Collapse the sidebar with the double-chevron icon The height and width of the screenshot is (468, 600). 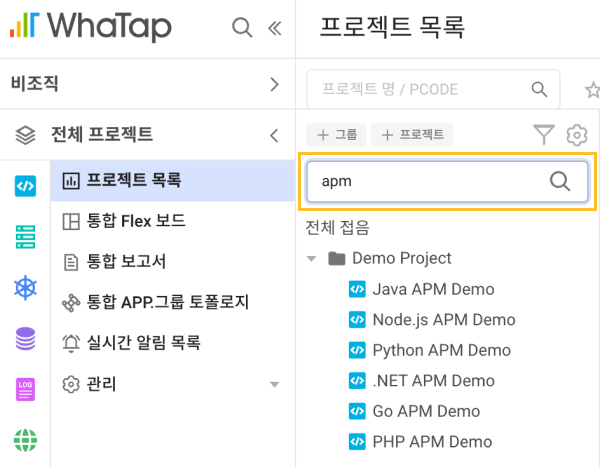pyautogui.click(x=275, y=28)
